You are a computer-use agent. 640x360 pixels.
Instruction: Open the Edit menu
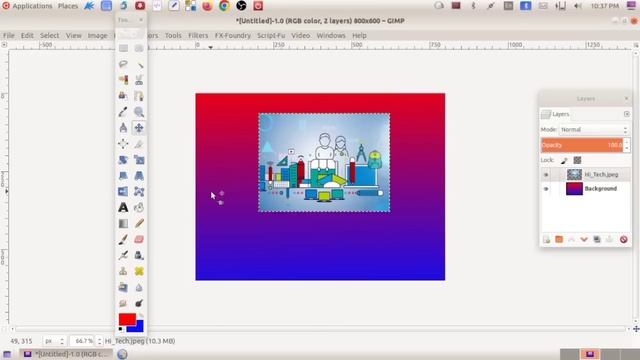pos(27,36)
